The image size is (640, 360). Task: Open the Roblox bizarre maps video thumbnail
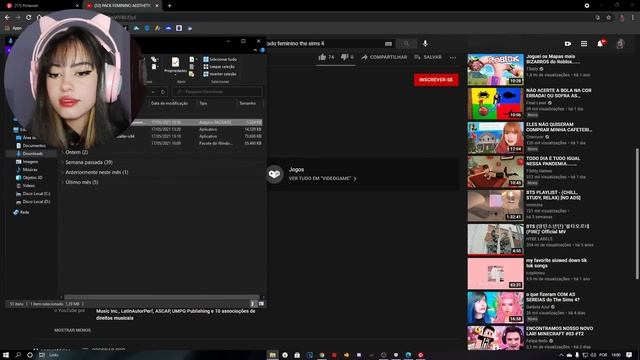pyautogui.click(x=496, y=70)
